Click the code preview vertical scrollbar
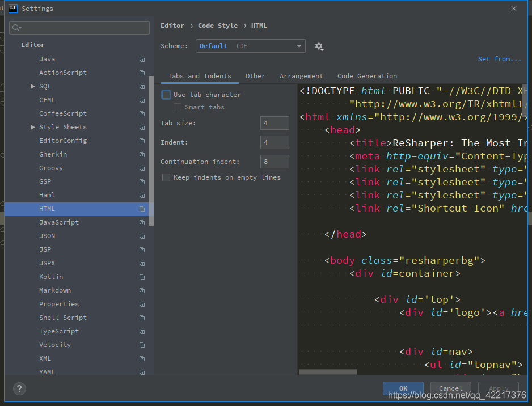 click(525, 101)
